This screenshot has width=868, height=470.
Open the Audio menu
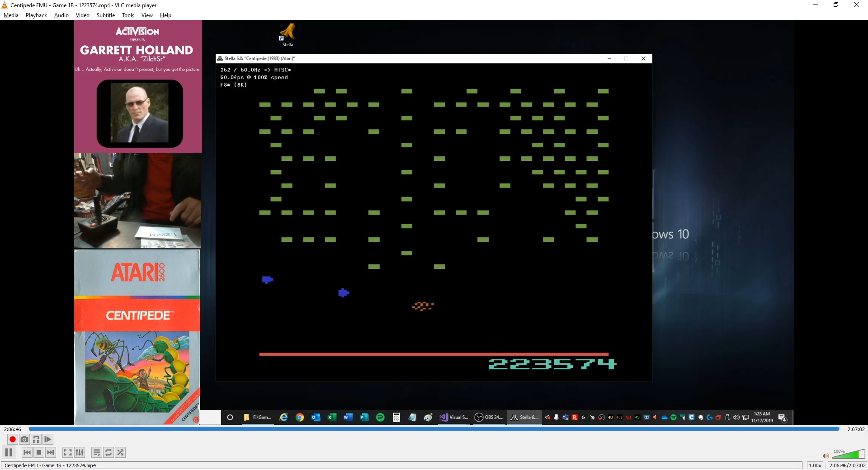tap(61, 15)
